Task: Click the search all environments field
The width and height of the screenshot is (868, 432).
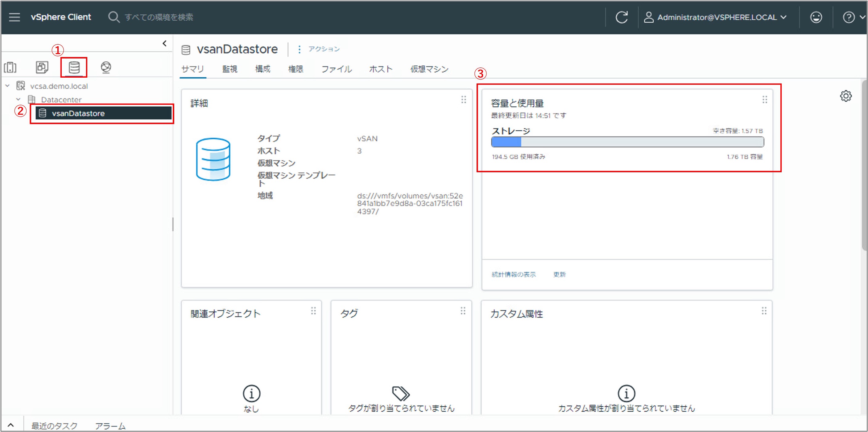Action: point(159,17)
